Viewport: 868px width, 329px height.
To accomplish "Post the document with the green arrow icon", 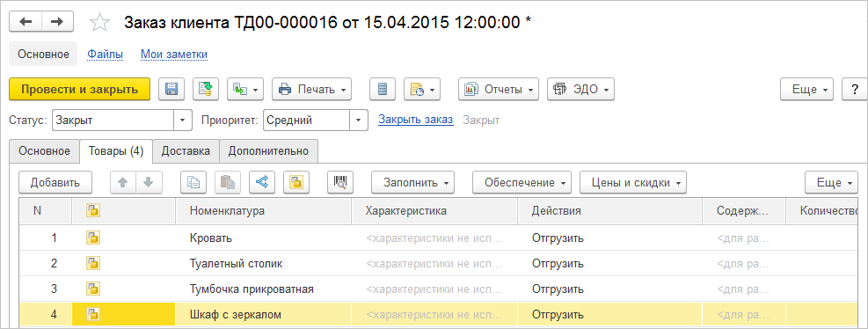I will coord(206,89).
